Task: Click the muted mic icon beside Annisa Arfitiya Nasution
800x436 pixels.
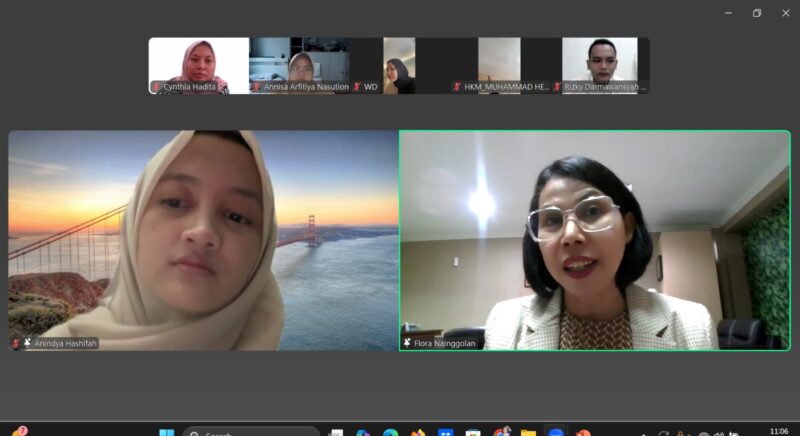Action: point(257,87)
